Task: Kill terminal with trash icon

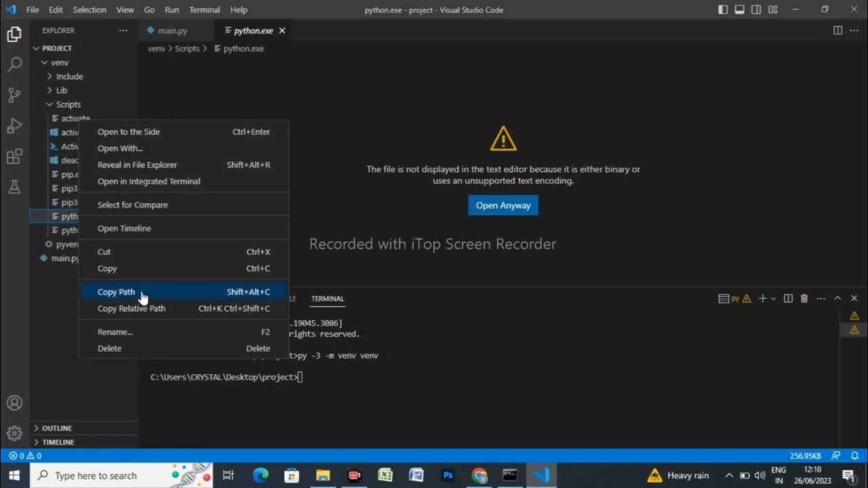Action: click(804, 298)
